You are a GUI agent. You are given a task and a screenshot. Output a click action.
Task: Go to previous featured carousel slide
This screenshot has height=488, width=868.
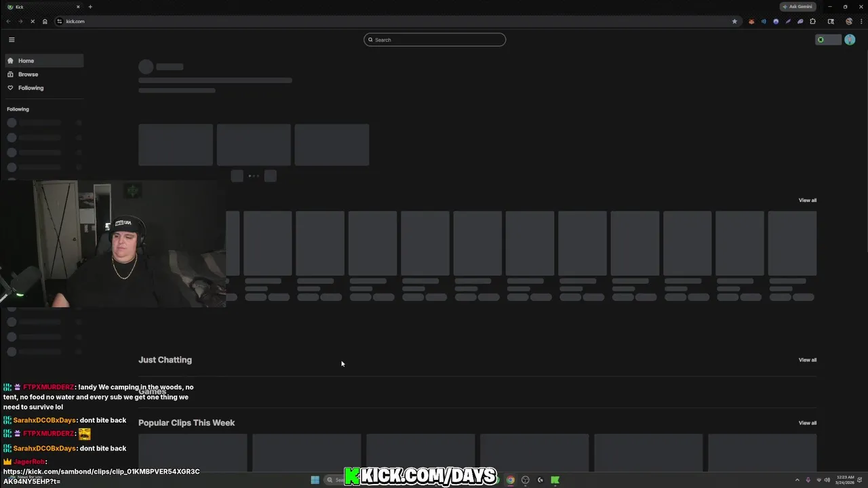237,176
